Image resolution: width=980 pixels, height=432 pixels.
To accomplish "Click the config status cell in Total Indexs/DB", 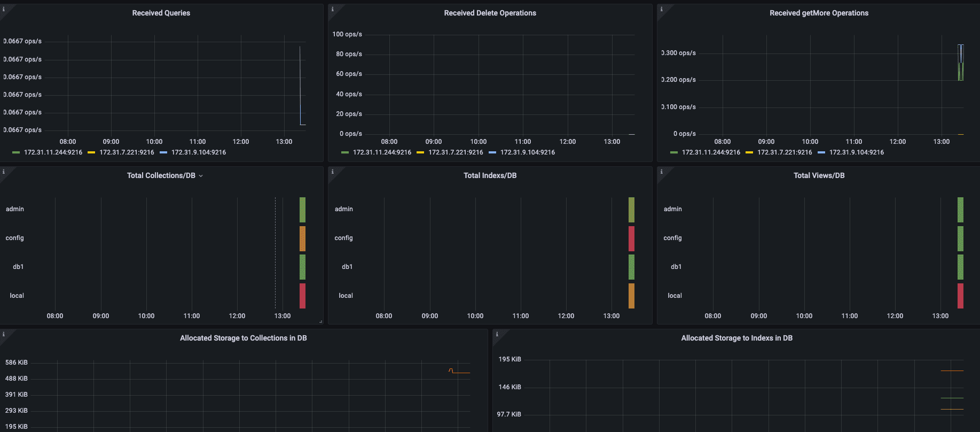I will pos(631,238).
